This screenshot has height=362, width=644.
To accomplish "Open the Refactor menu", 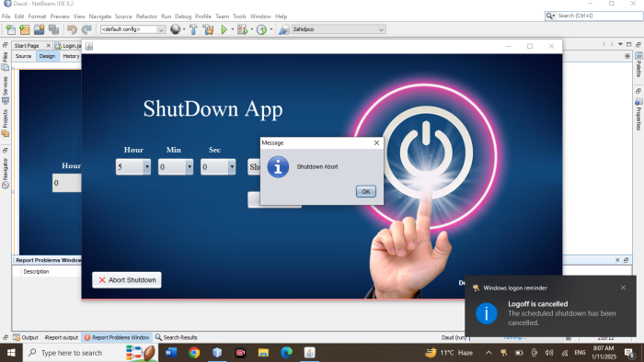I will coord(146,17).
